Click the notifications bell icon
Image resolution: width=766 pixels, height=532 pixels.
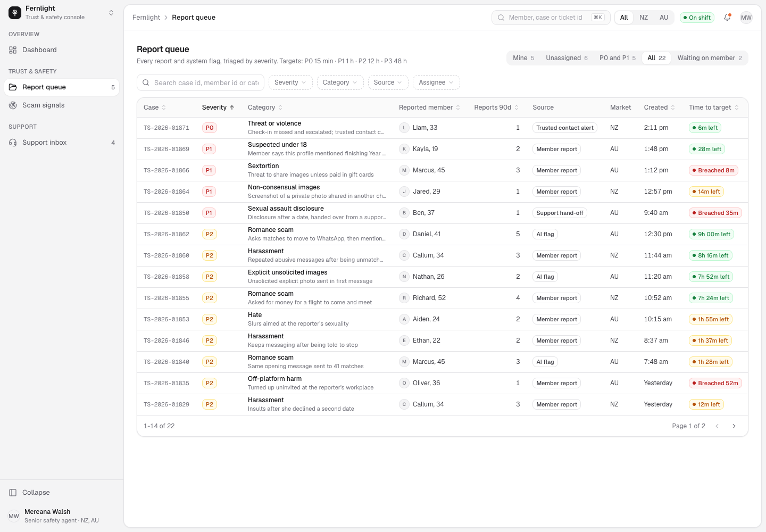coord(727,18)
